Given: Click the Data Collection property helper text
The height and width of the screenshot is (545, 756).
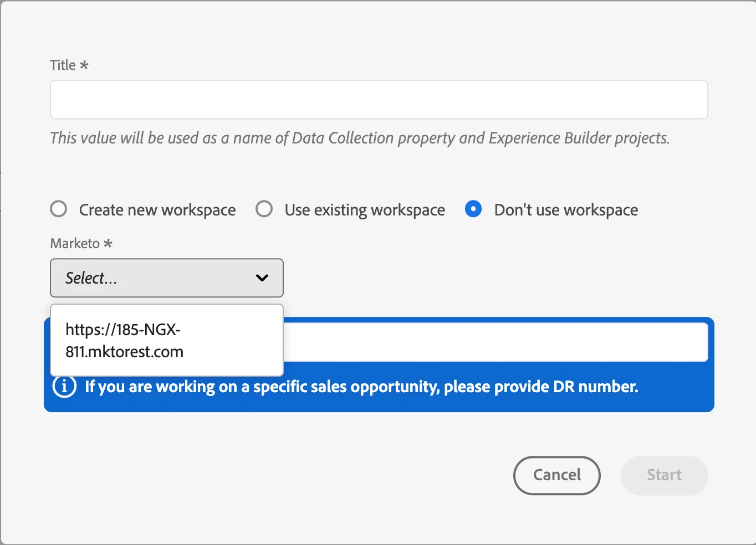Looking at the screenshot, I should [x=360, y=138].
